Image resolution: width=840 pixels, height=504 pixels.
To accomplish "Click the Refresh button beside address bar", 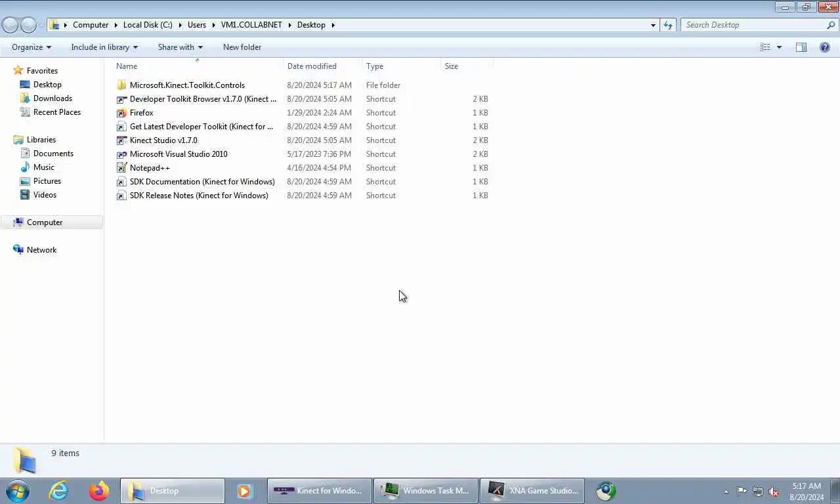I will (x=668, y=25).
